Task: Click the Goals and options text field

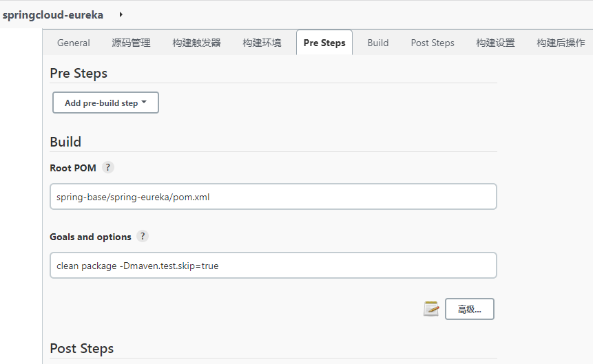Action: coord(273,266)
